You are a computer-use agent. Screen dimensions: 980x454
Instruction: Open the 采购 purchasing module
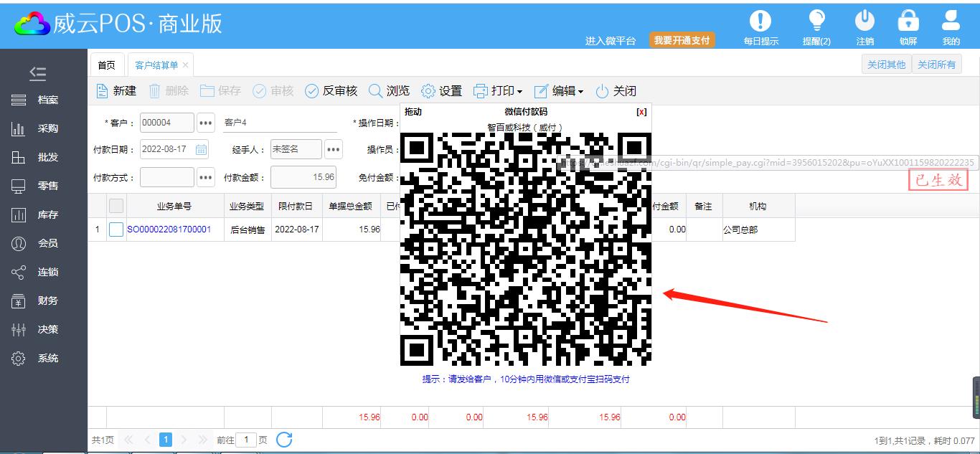click(x=43, y=129)
